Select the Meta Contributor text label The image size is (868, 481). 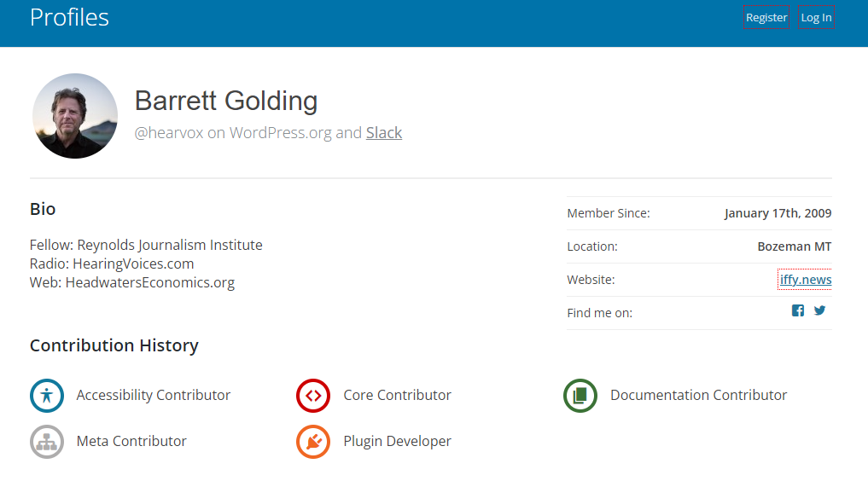131,441
